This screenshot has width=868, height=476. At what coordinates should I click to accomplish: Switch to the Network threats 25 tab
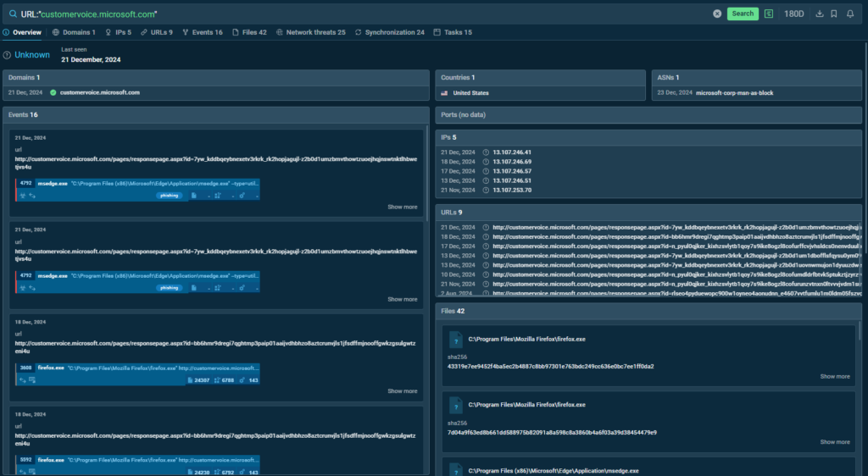coord(310,32)
